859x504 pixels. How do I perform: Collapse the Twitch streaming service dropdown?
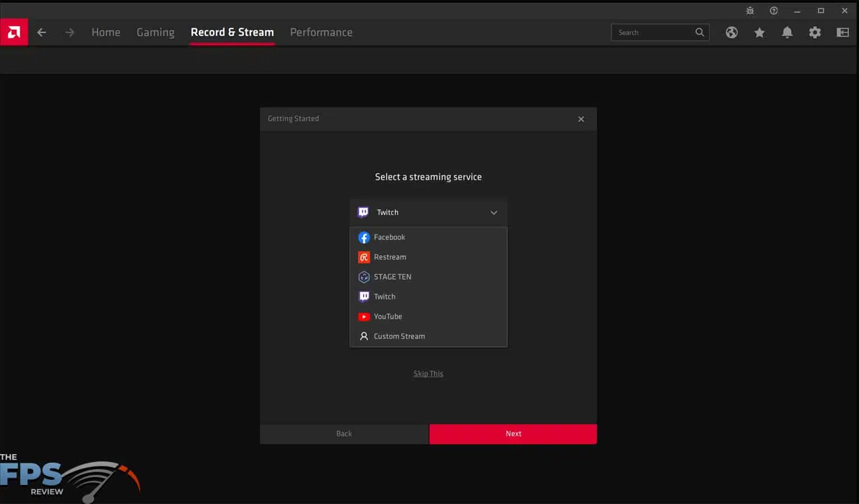pyautogui.click(x=428, y=212)
